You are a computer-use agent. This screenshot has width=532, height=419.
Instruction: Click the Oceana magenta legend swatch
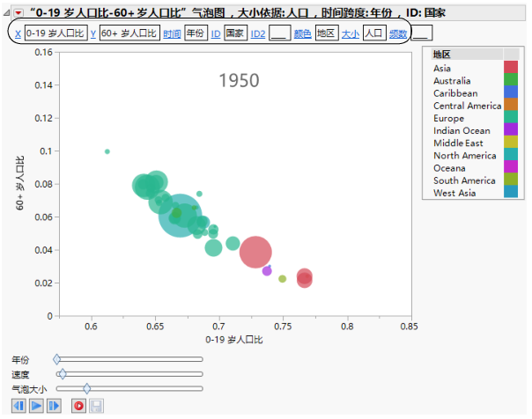511,166
